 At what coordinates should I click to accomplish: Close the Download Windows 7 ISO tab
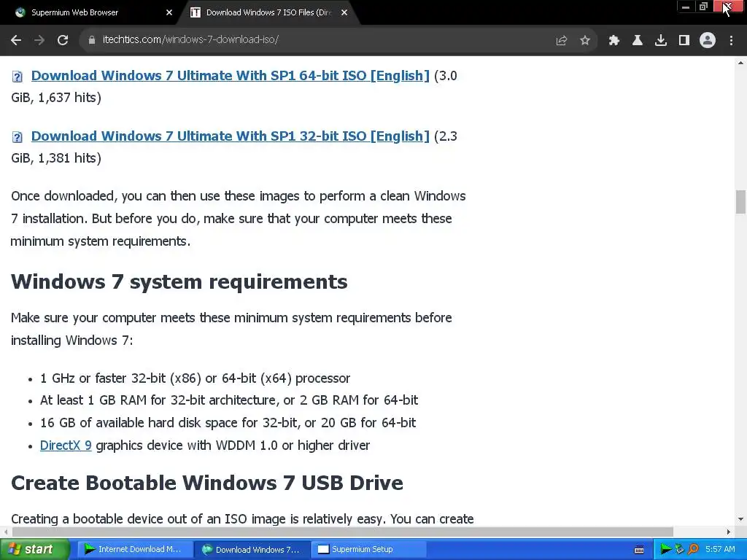[344, 12]
